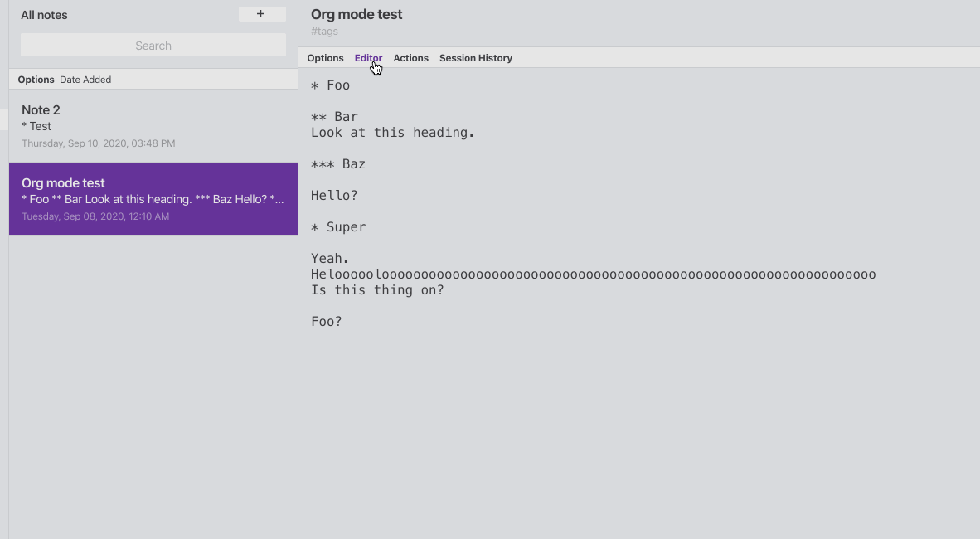Open the Note 2 entry

(153, 126)
